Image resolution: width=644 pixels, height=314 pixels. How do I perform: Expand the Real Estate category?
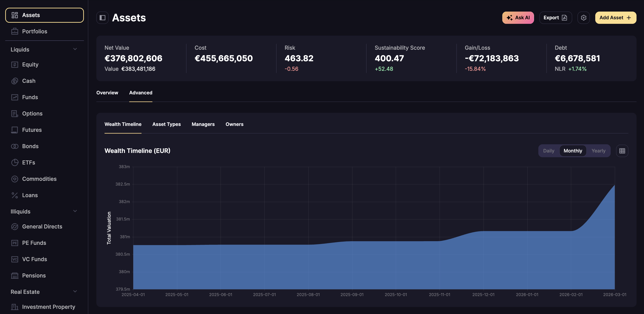(75, 291)
